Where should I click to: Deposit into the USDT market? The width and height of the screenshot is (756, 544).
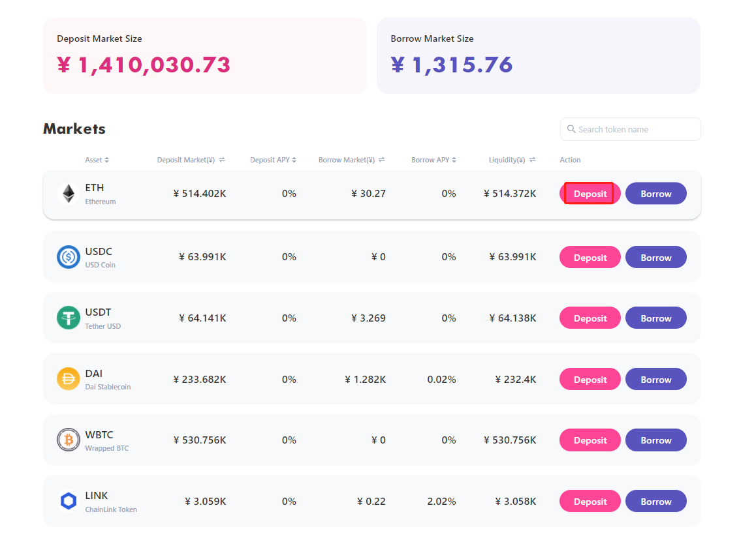[590, 318]
